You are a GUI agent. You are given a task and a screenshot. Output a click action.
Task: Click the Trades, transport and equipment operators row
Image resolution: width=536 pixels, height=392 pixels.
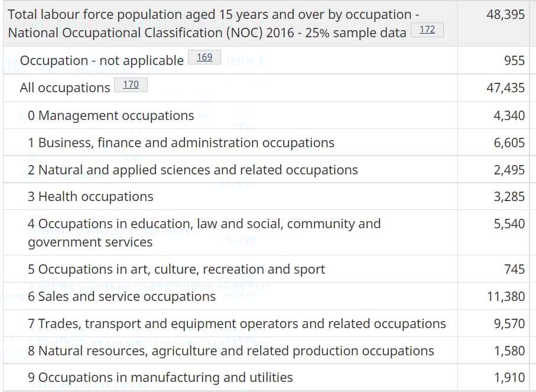236,323
